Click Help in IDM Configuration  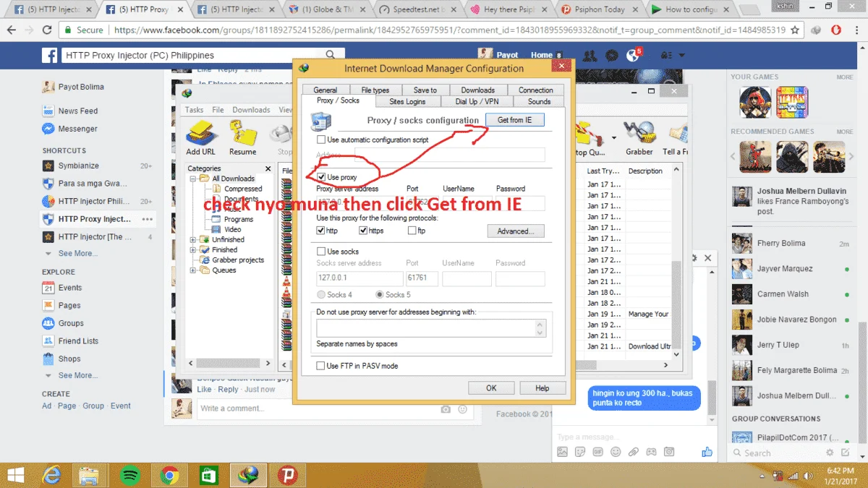click(542, 388)
